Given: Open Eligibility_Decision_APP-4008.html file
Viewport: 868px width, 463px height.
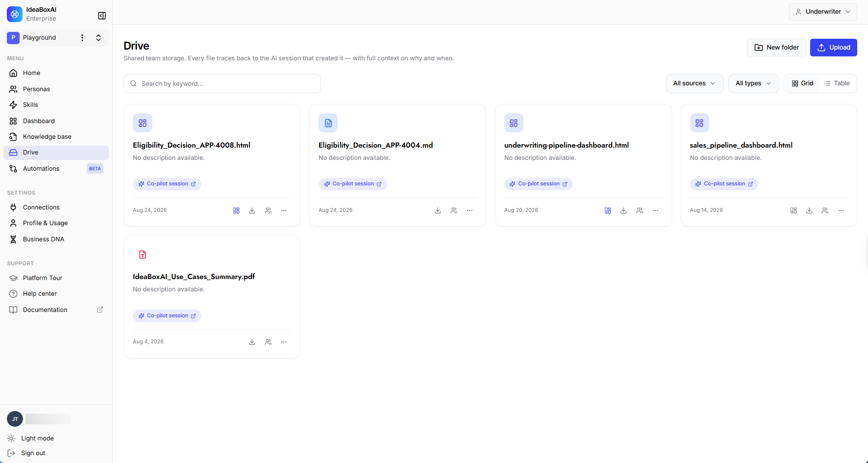Looking at the screenshot, I should tap(192, 145).
